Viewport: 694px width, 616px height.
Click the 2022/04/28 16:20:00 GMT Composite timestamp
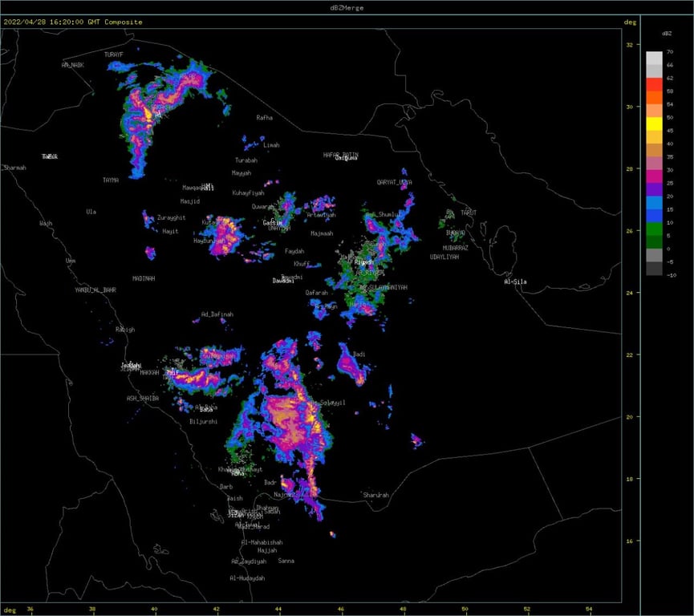[73, 22]
